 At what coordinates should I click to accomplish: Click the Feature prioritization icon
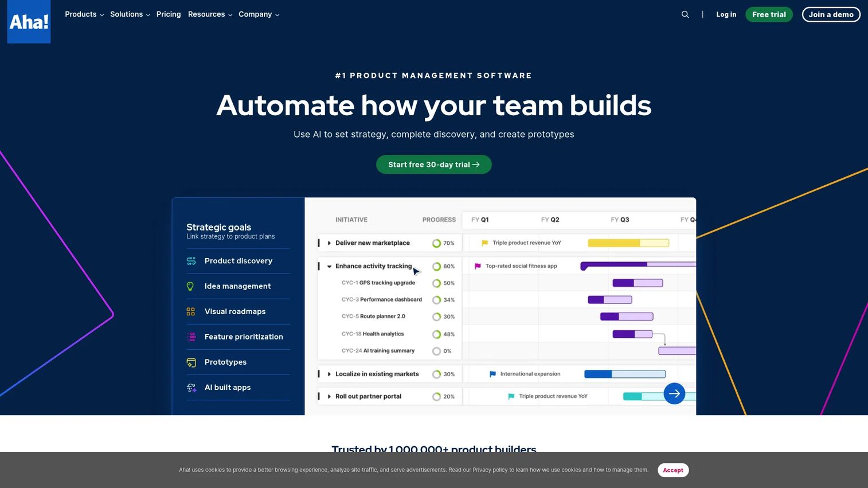[x=191, y=337]
